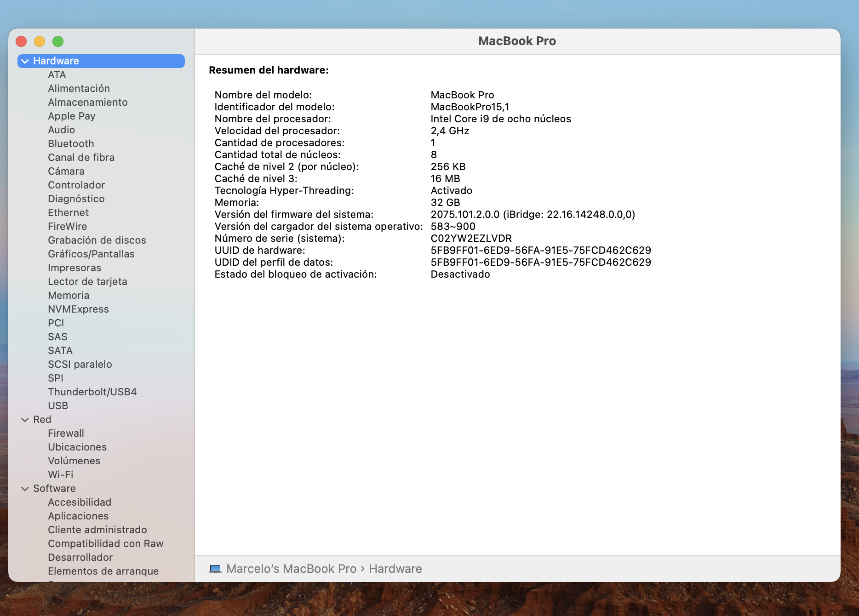Viewport: 859px width, 616px height.
Task: Open the Gráficos/Pantallas entry
Action: point(91,254)
